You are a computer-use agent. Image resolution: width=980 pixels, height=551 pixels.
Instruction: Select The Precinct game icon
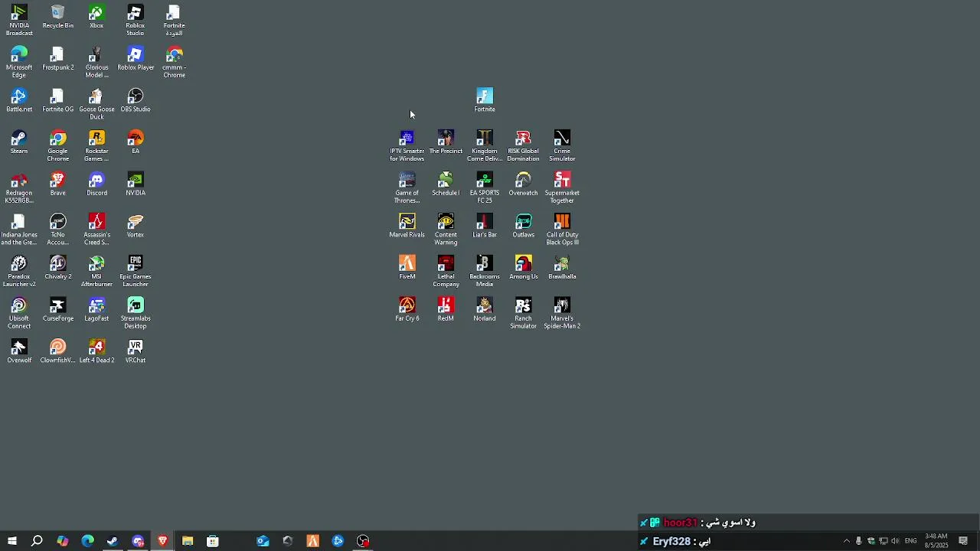[446, 142]
